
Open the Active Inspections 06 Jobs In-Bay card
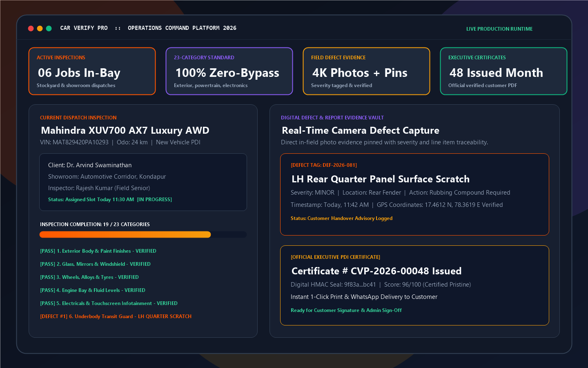[x=92, y=71]
